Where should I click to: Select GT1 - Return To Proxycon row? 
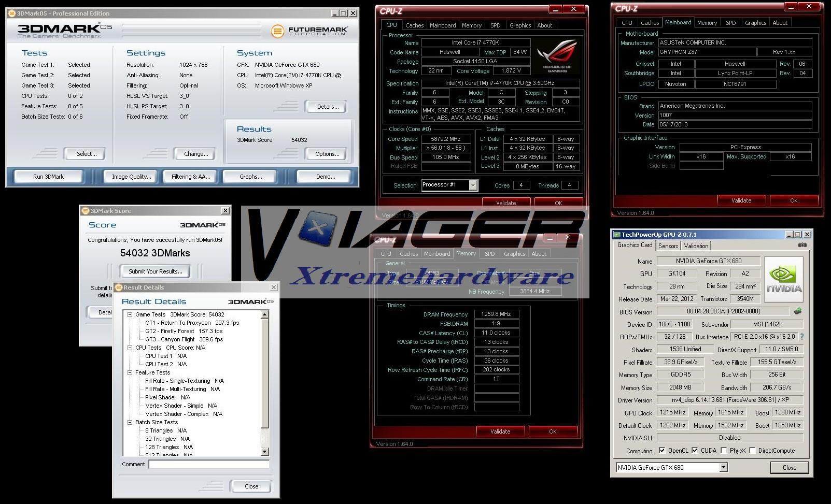(192, 323)
